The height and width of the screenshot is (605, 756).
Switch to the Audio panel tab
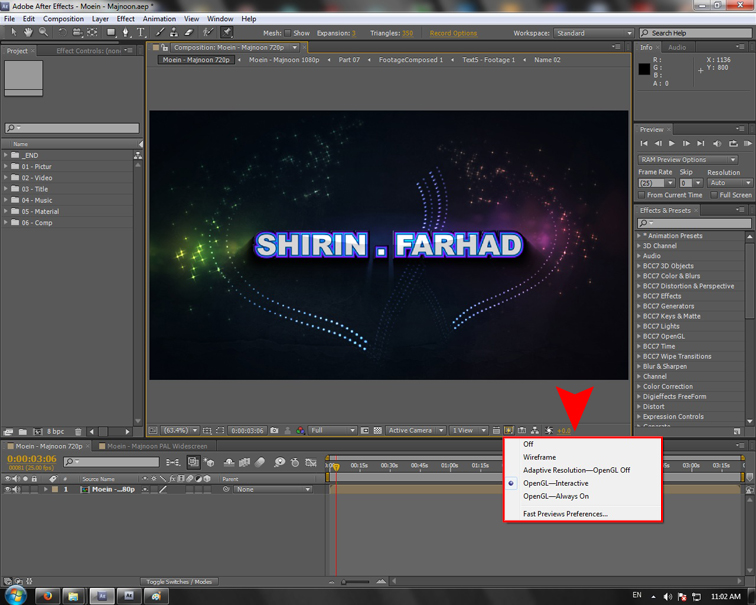(677, 47)
